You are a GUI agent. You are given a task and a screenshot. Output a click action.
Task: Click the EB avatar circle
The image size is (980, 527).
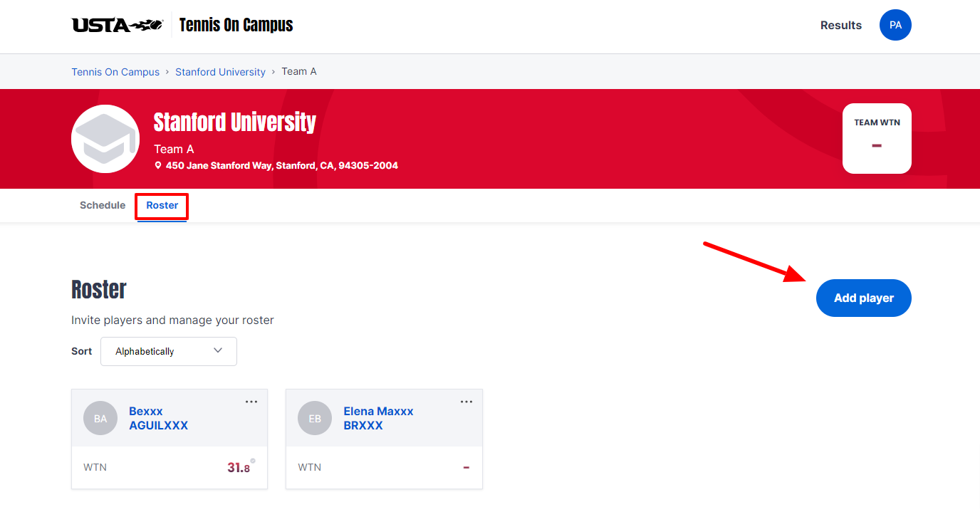coord(315,418)
